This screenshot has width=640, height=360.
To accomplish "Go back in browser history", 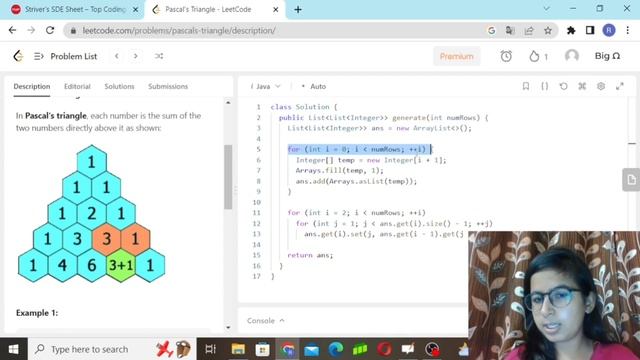I will coord(12,31).
